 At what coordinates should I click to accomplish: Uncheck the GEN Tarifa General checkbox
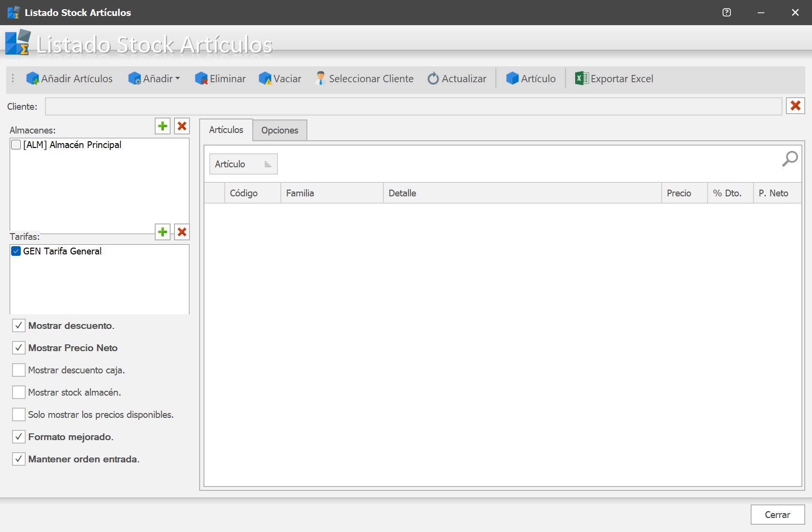pos(16,251)
